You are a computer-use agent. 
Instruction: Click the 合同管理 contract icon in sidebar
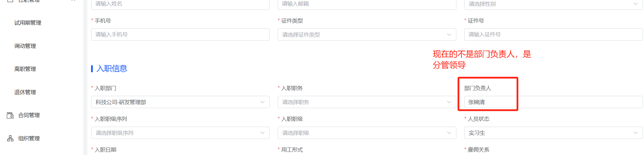point(10,115)
